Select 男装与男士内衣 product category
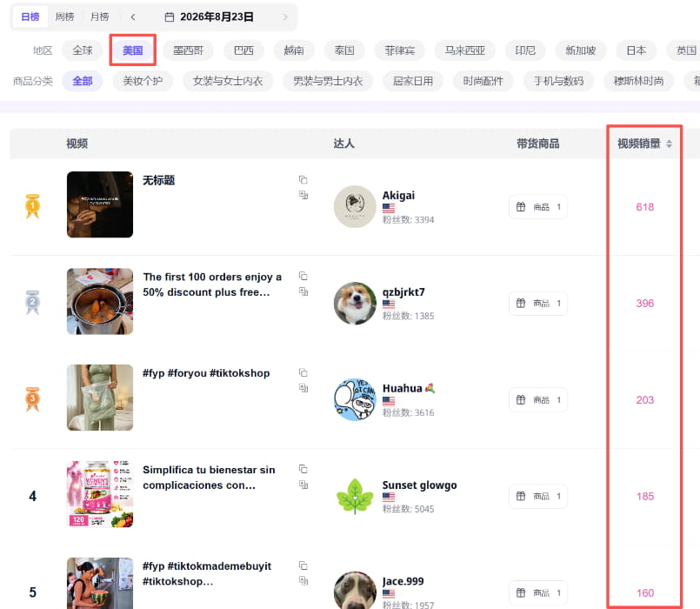Image resolution: width=700 pixels, height=609 pixels. [328, 81]
